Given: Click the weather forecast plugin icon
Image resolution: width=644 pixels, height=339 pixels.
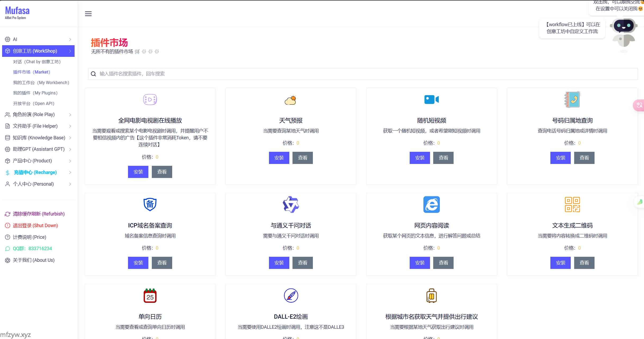Looking at the screenshot, I should tap(290, 100).
